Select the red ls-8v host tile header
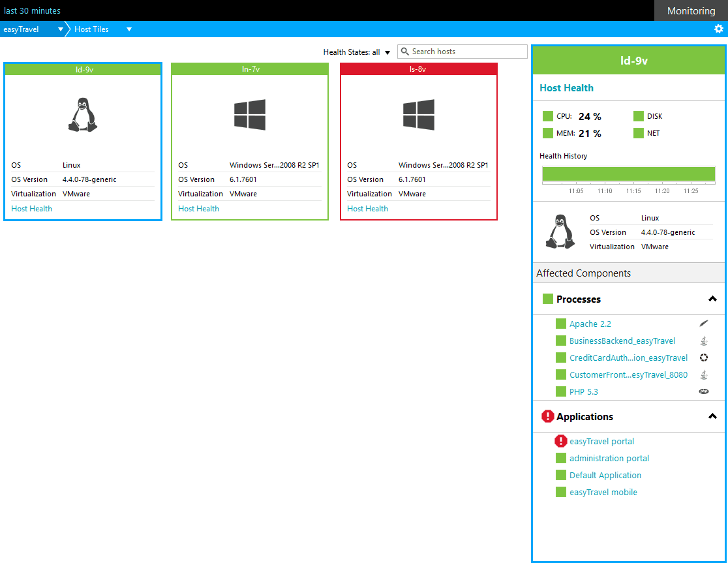Viewport: 728px width, 563px height. click(419, 68)
